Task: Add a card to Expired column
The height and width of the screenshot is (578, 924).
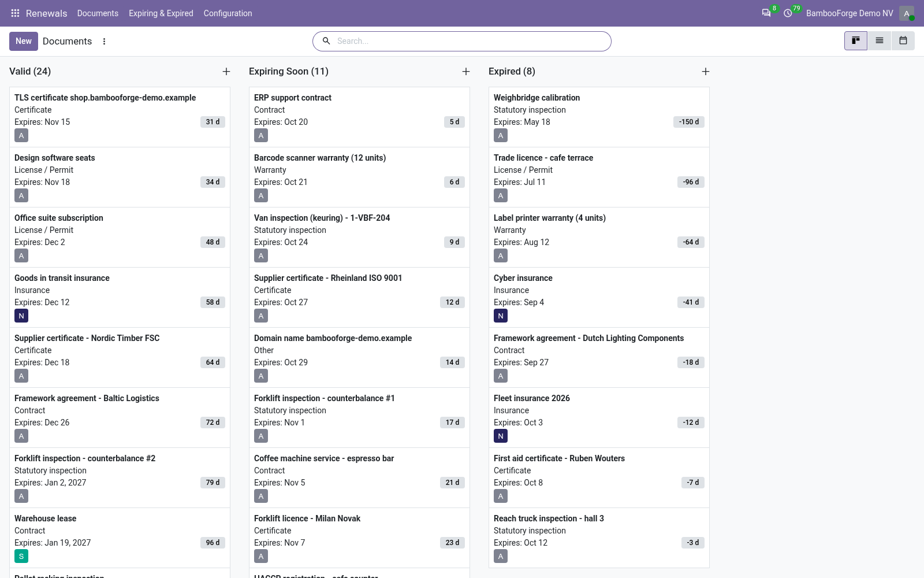Action: (x=706, y=72)
